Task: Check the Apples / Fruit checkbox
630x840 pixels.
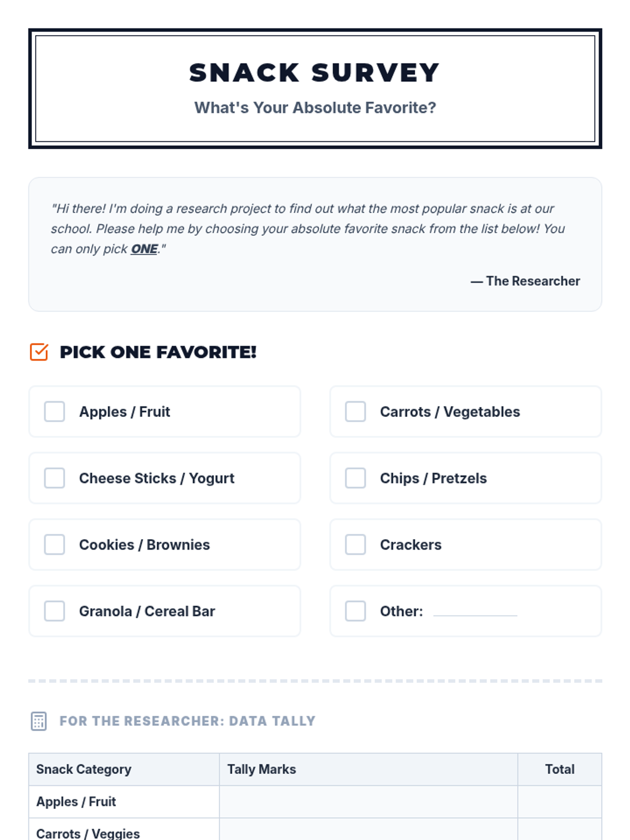Action: point(55,412)
